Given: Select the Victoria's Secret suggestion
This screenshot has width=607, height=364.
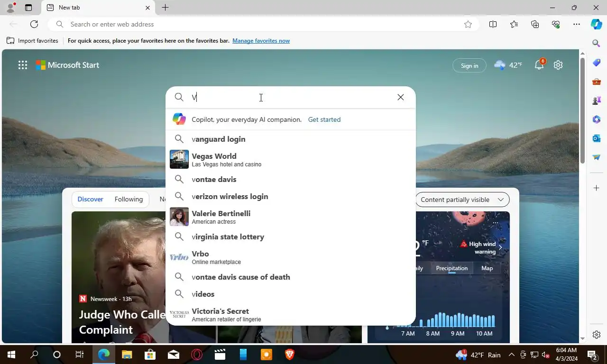Looking at the screenshot, I should pos(290,314).
